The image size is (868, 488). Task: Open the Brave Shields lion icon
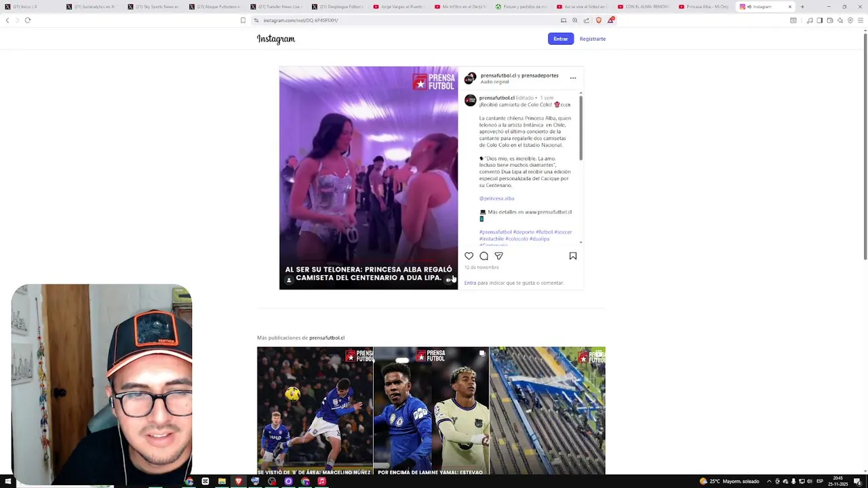(x=599, y=20)
